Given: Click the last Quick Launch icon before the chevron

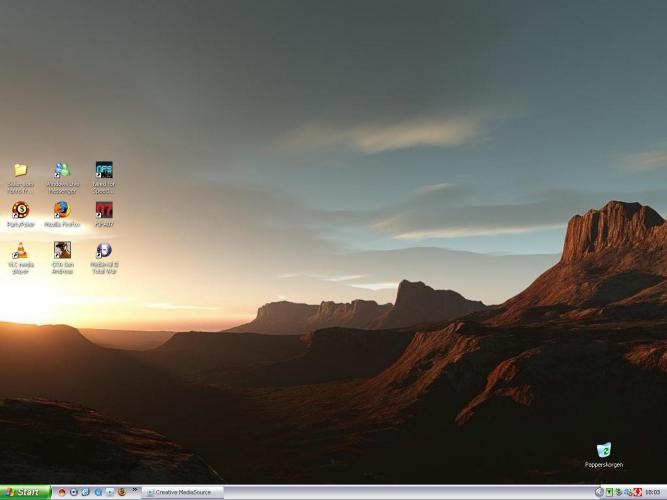Looking at the screenshot, I should point(122,492).
